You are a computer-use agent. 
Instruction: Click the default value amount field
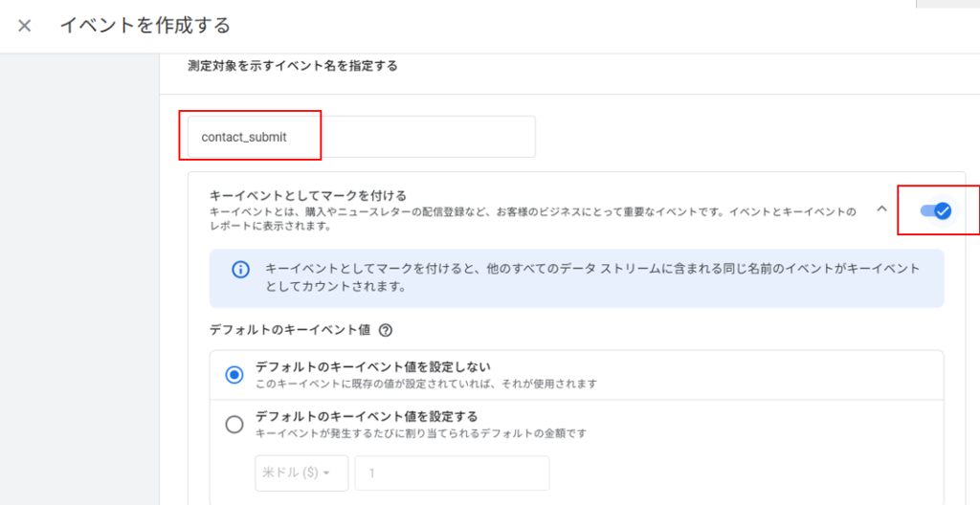(452, 473)
